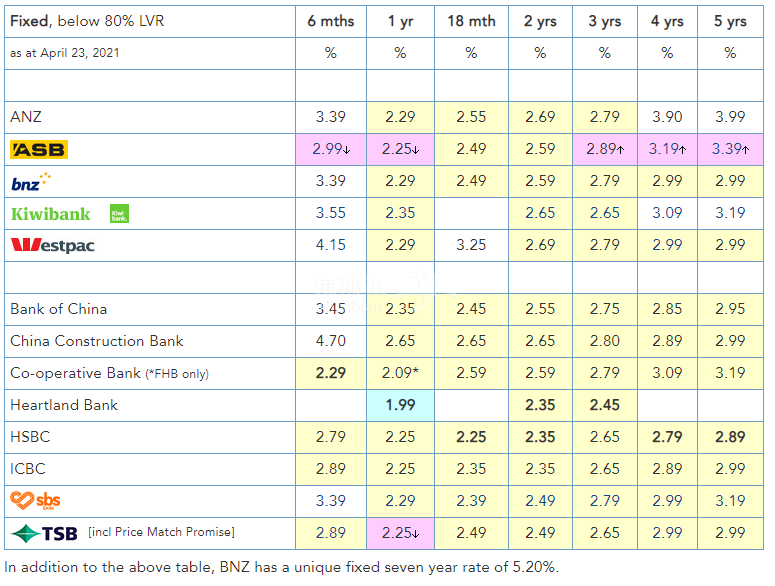Click the 'Fixed, below 80% LVR' heading
This screenshot has height=586, width=775.
tap(87, 21)
